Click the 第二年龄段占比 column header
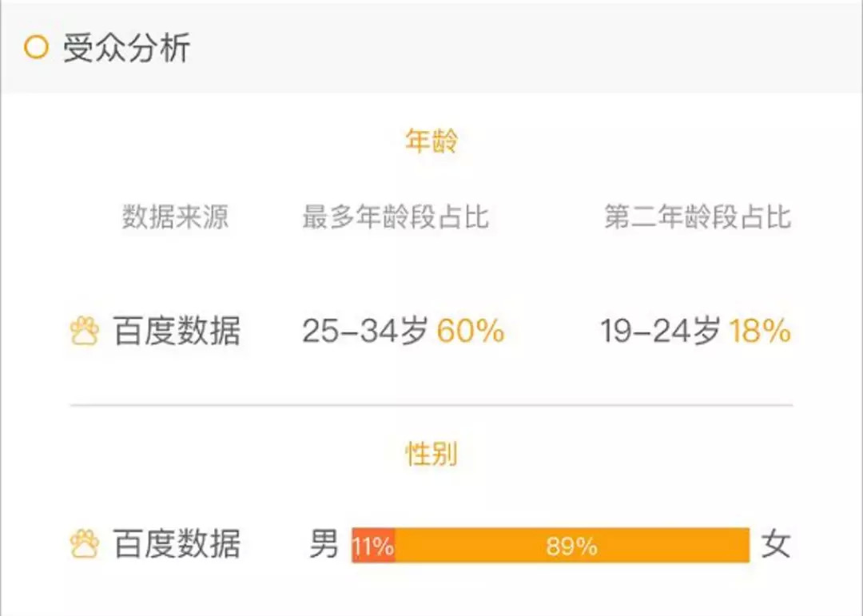The image size is (863, 616). (697, 217)
